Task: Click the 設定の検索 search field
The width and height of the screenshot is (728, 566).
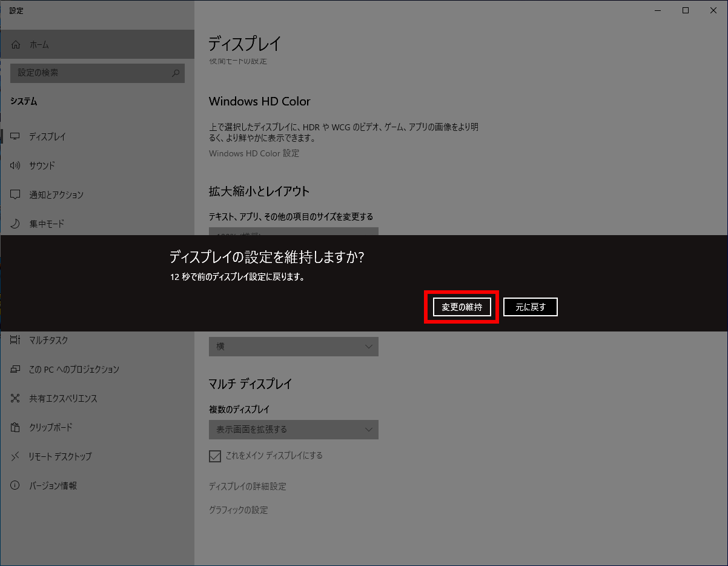Action: 91,73
